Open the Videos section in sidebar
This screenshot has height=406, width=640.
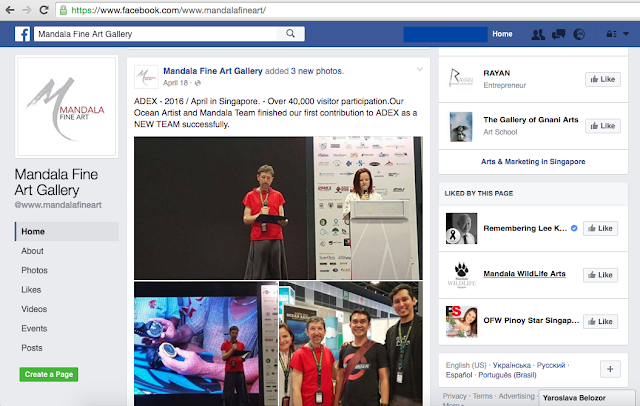[34, 309]
